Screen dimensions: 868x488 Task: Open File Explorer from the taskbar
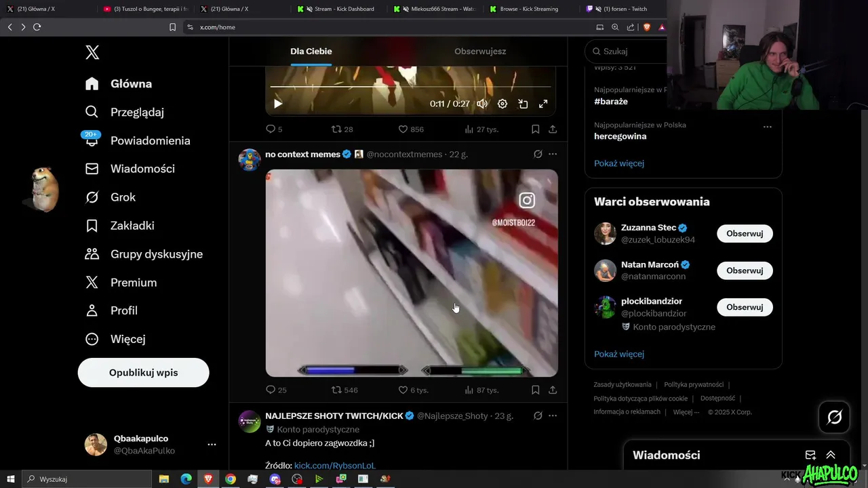(x=164, y=479)
